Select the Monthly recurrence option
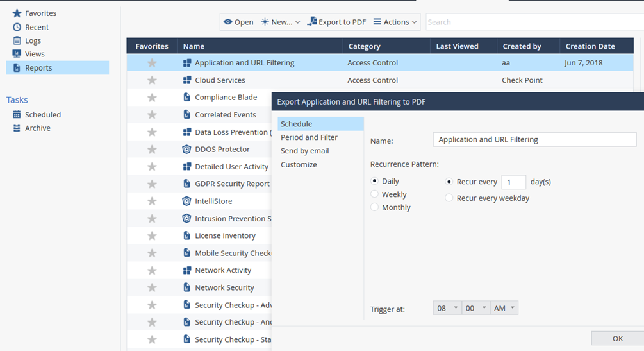Image resolution: width=644 pixels, height=351 pixels. (x=375, y=207)
